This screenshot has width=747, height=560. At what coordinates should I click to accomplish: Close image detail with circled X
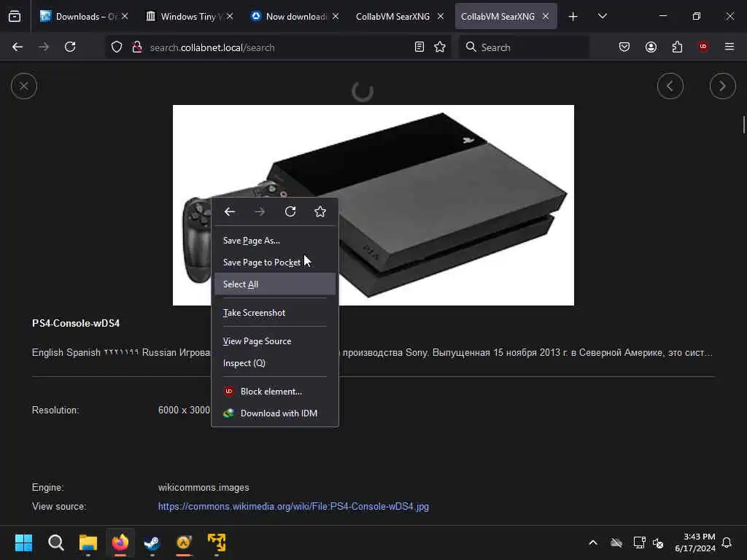[24, 86]
